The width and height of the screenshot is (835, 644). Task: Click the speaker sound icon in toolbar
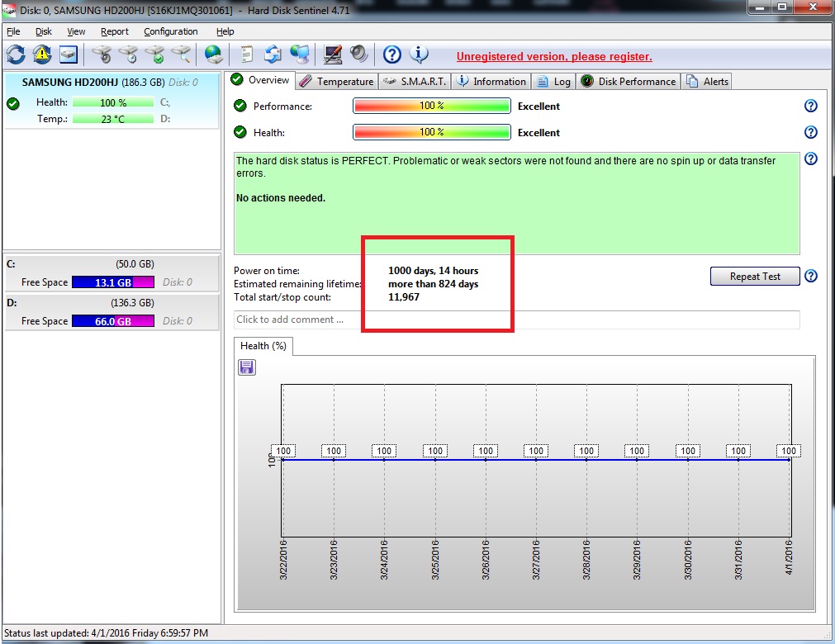point(358,55)
